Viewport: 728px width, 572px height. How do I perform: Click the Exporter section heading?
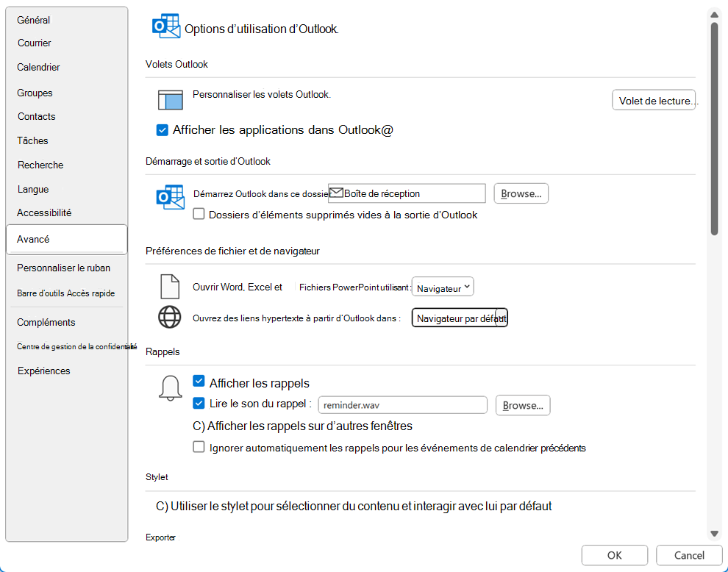[x=160, y=537]
